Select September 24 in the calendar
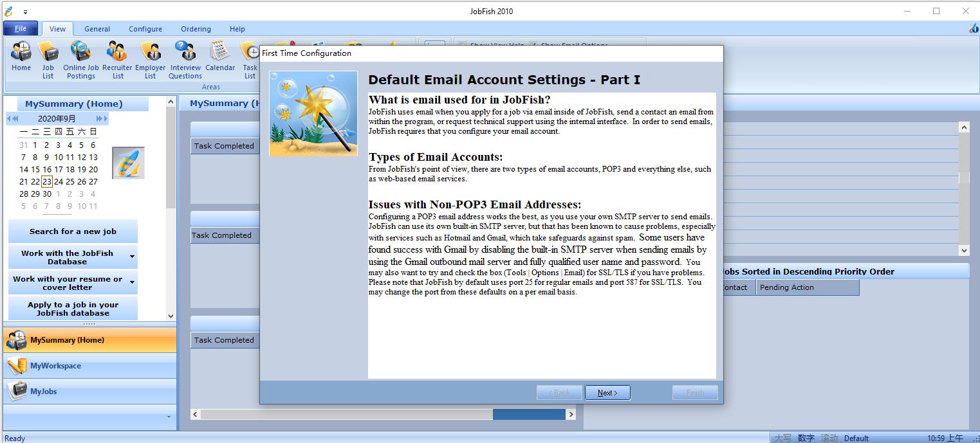Image resolution: width=980 pixels, height=443 pixels. coord(59,182)
